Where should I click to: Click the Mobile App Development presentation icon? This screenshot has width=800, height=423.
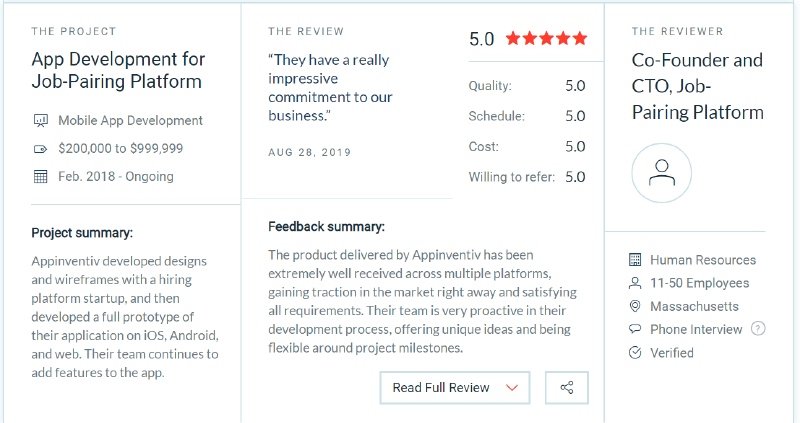[40, 120]
